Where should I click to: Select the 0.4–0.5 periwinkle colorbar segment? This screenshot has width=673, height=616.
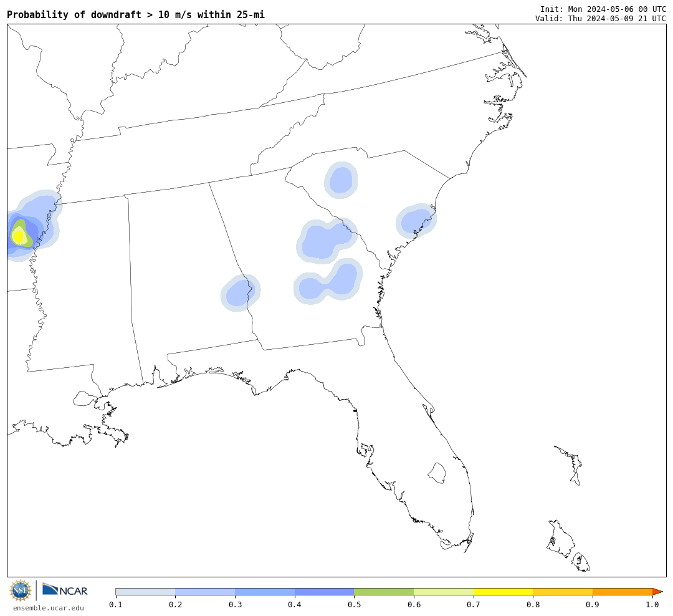click(x=325, y=592)
